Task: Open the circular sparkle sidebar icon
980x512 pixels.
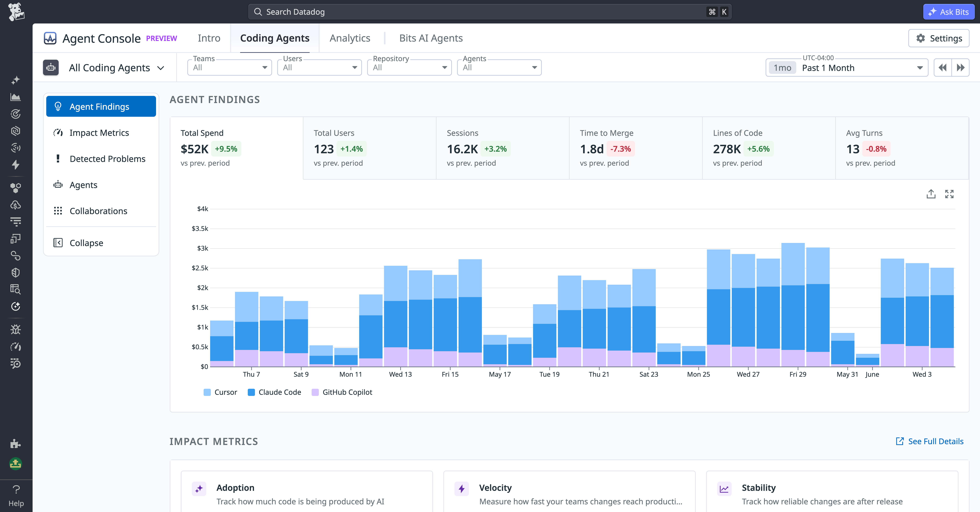Action: pos(16,306)
